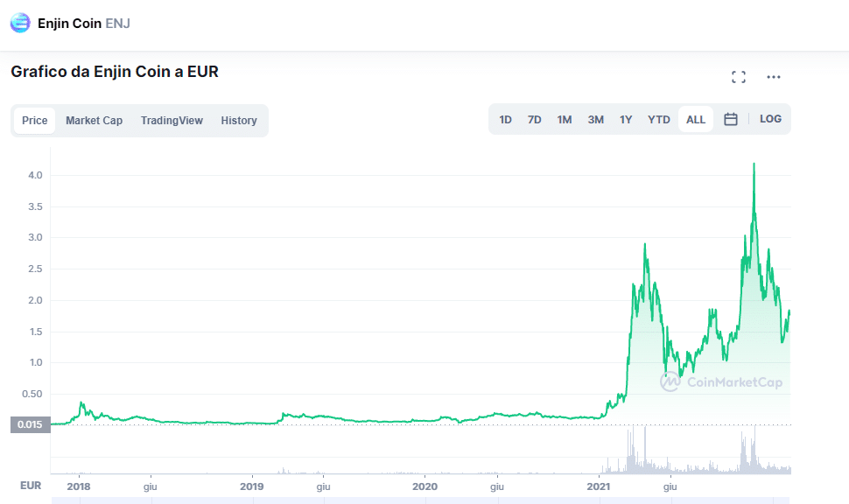Click the 4.0 y-axis value

tap(35, 175)
